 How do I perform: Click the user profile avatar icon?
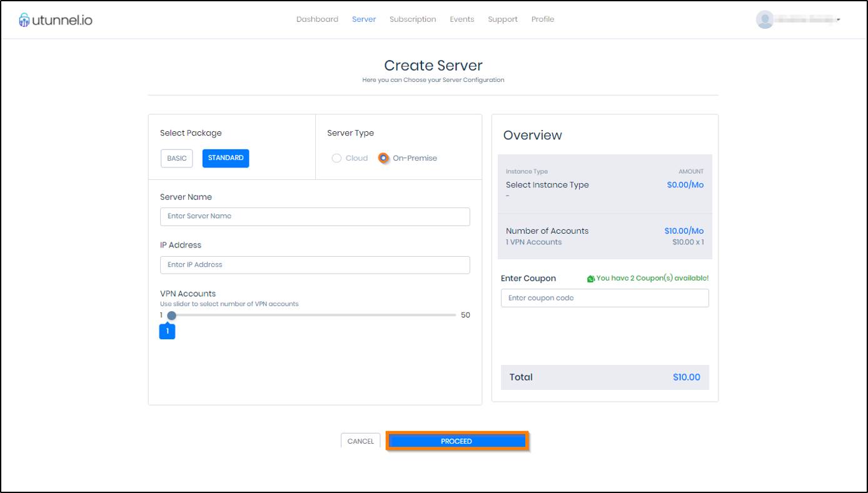coord(764,20)
